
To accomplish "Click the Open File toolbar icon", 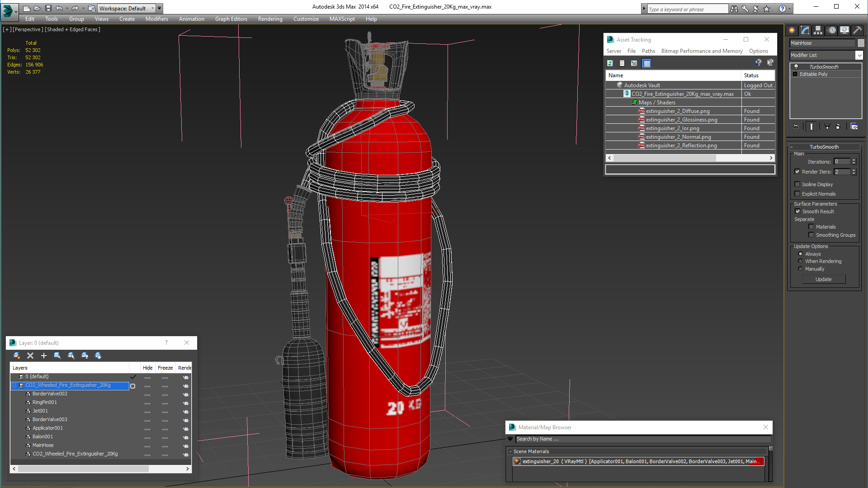I will [38, 8].
